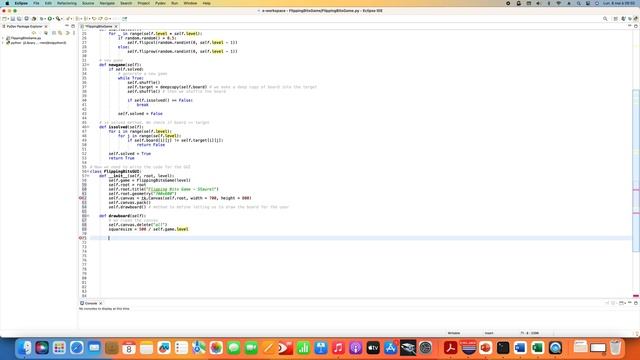
Task: Open the Window menu
Action: (x=190, y=3)
